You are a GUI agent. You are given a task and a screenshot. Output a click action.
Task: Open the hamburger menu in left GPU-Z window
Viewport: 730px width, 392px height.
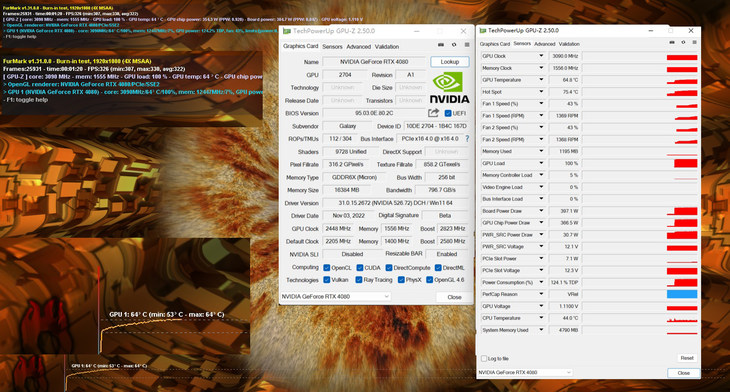[467, 45]
